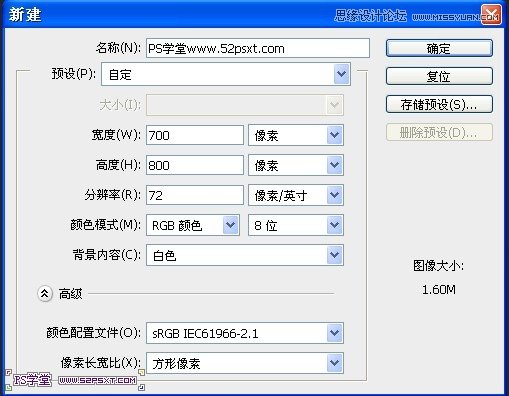Click the 分辨率(R): label
The width and height of the screenshot is (509, 396).
[112, 195]
